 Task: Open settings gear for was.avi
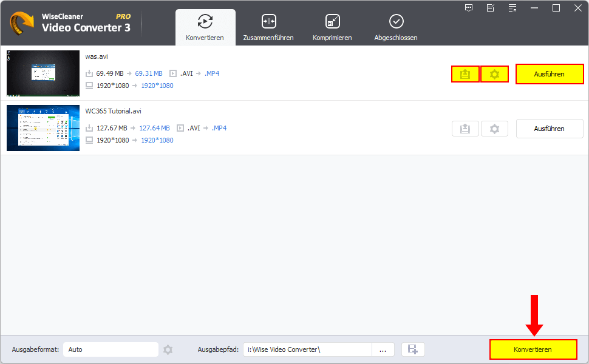tap(495, 74)
